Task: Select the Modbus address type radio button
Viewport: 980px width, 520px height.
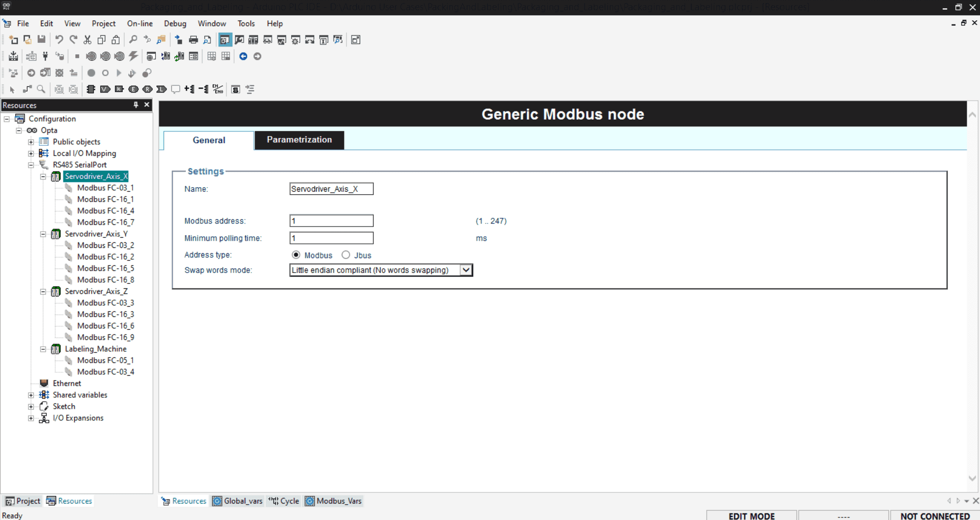Action: [296, 255]
